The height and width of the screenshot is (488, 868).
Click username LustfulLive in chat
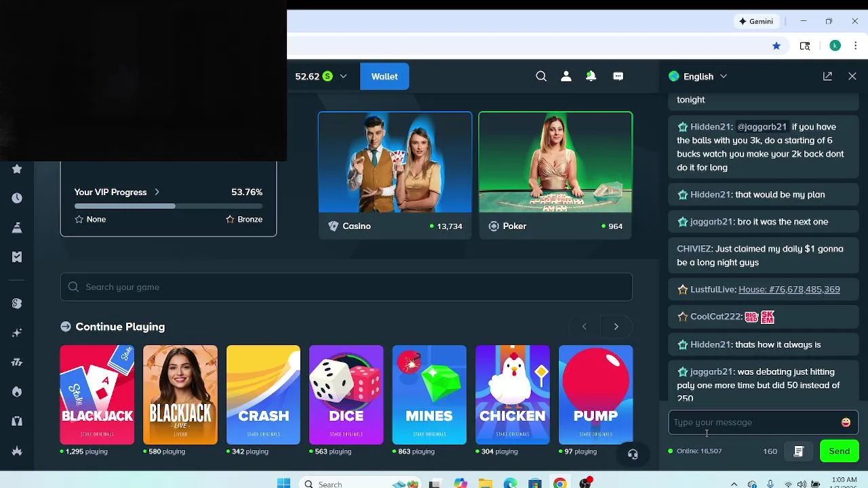click(x=712, y=289)
